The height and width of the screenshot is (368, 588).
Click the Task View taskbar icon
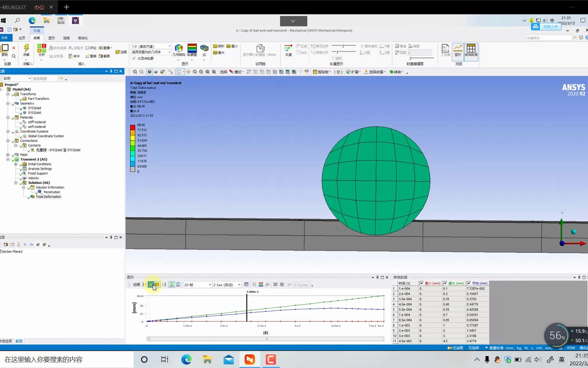click(165, 359)
